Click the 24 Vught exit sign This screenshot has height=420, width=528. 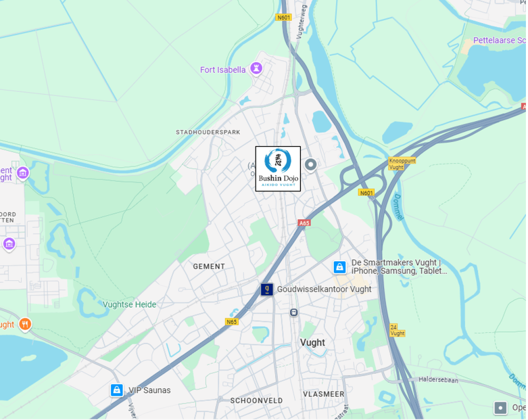click(x=397, y=330)
